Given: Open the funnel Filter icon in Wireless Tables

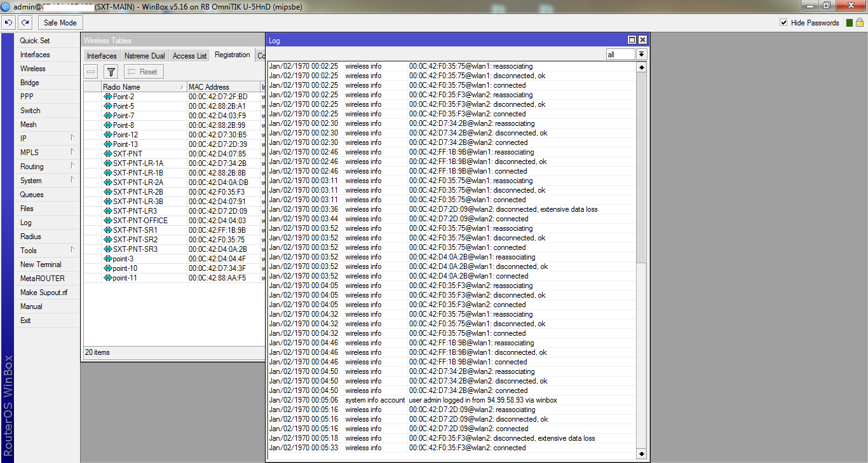Looking at the screenshot, I should (111, 72).
